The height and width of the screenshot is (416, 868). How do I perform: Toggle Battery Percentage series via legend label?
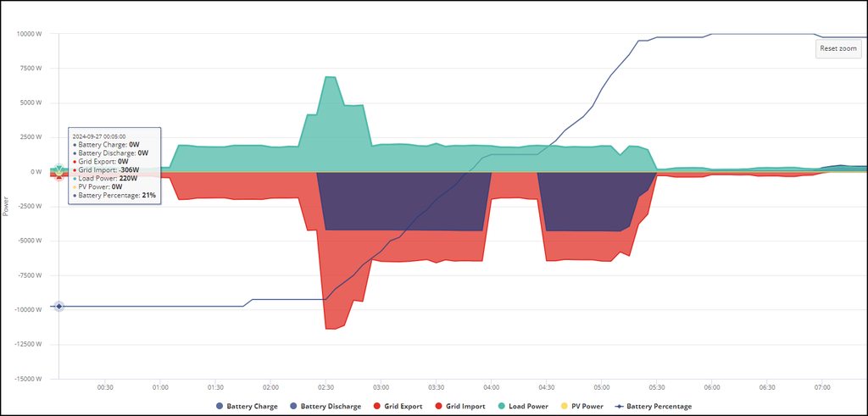(659, 407)
